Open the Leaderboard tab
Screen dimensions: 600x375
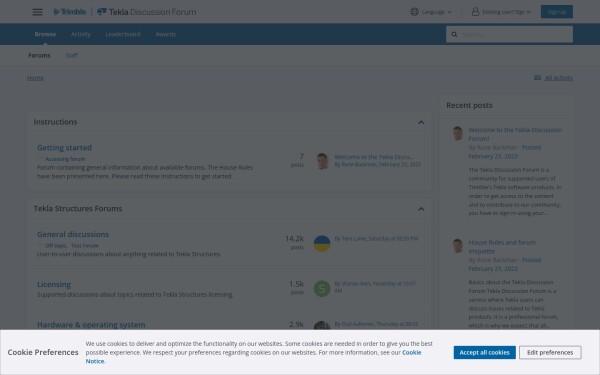pos(123,34)
